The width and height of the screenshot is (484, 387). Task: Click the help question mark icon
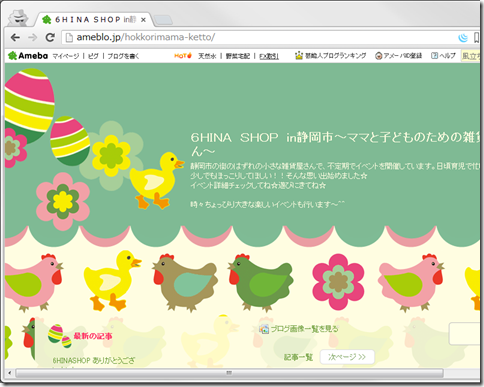[x=434, y=56]
